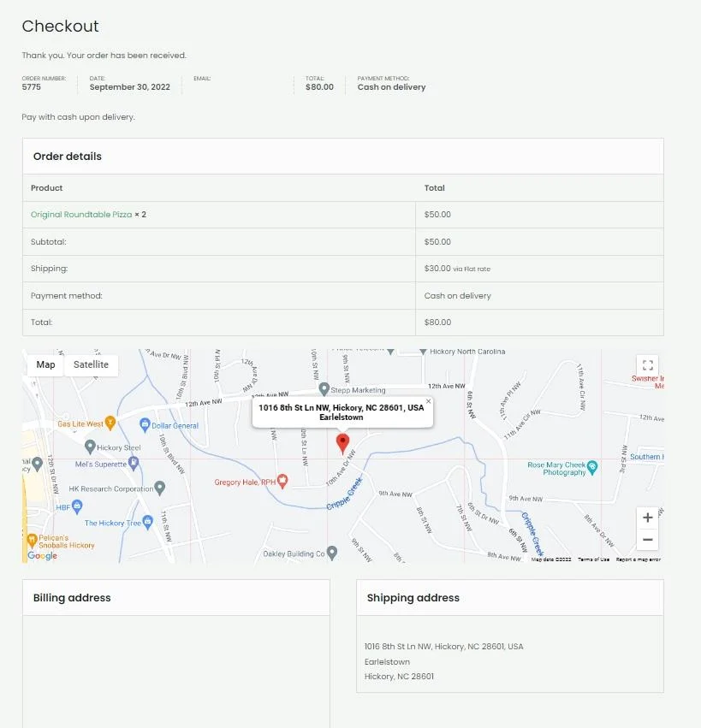Image resolution: width=701 pixels, height=728 pixels.
Task: Select the Stepp Marketing map pin
Action: 324,389
